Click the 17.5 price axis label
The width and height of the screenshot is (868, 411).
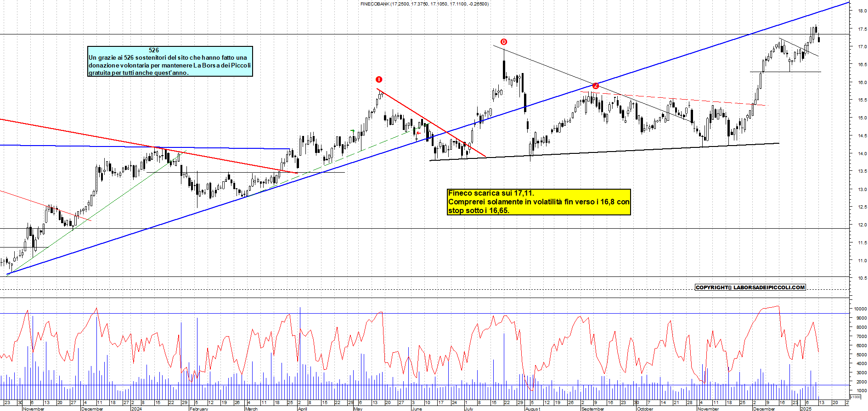(x=862, y=29)
